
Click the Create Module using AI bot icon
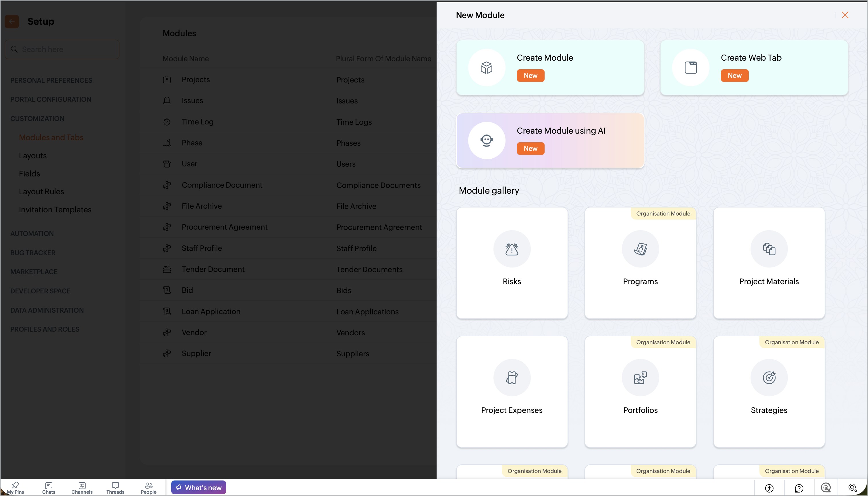coord(487,140)
